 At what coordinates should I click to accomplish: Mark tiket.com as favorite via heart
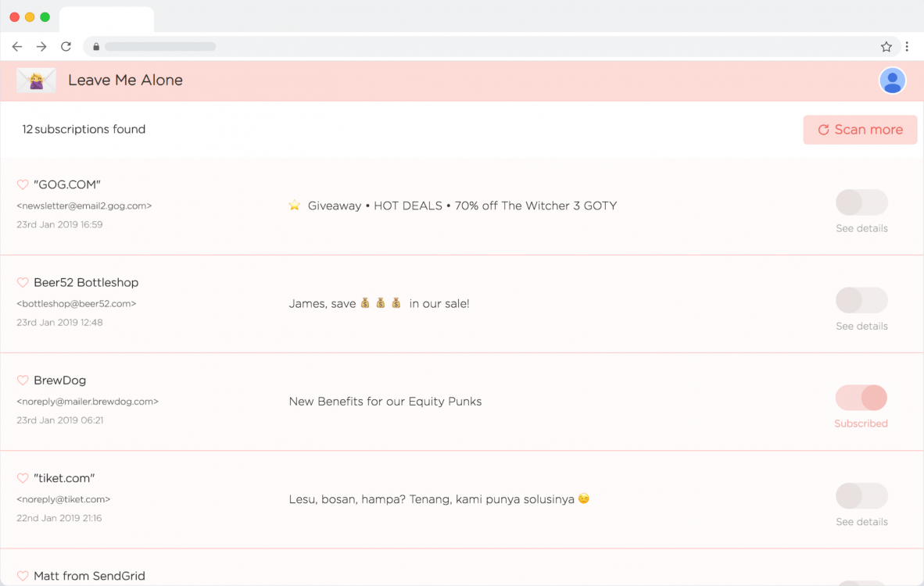23,478
